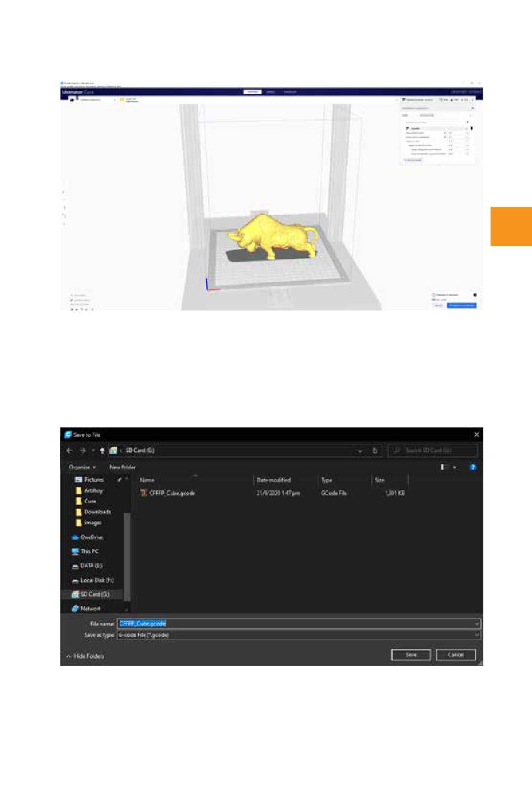Go back in Save to File dialog
This screenshot has width=532, height=793.
point(69,451)
